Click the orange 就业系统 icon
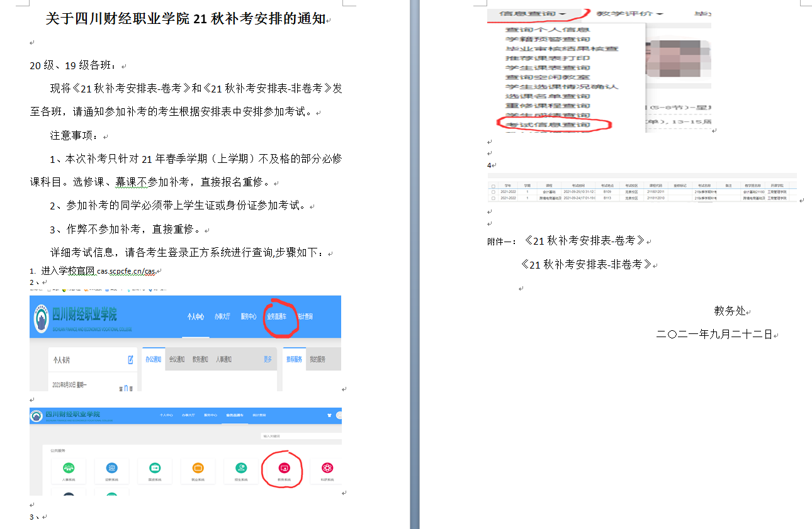This screenshot has width=812, height=529. click(x=198, y=468)
